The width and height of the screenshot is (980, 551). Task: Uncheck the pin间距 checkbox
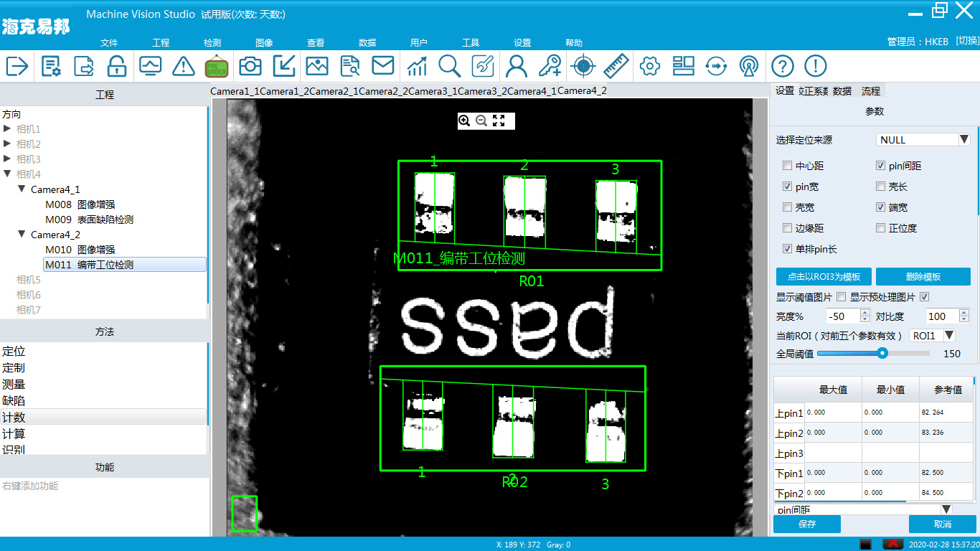tap(880, 166)
